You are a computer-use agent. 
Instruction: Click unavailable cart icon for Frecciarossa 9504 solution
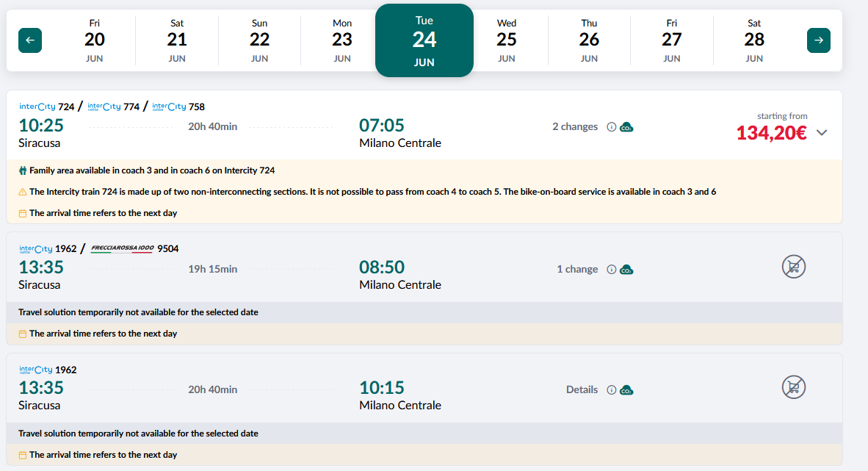click(793, 267)
